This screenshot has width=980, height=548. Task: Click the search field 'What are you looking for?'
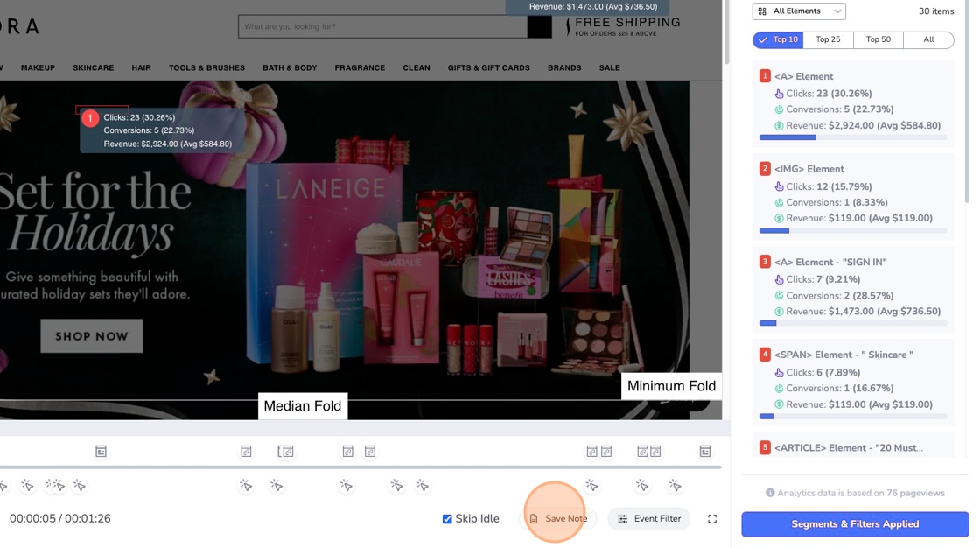(x=382, y=26)
